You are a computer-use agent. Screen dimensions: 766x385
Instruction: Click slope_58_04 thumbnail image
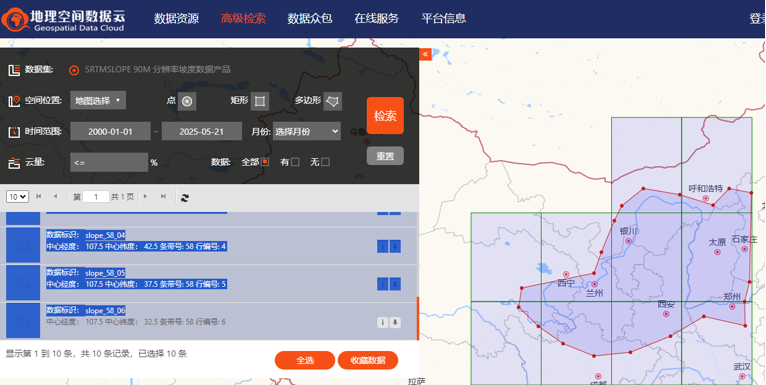(23, 246)
